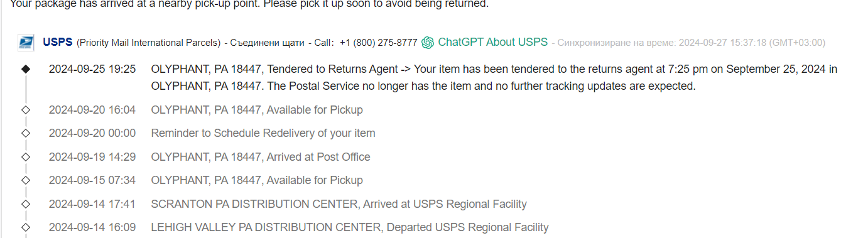This screenshot has width=868, height=238.
Task: Click the SCRANTON PA DISTRIBUTION CENTER entry
Action: point(339,204)
